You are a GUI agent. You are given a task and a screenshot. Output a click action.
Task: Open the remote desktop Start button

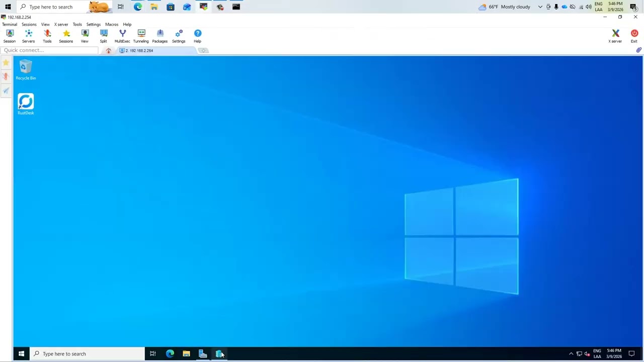coord(21,354)
